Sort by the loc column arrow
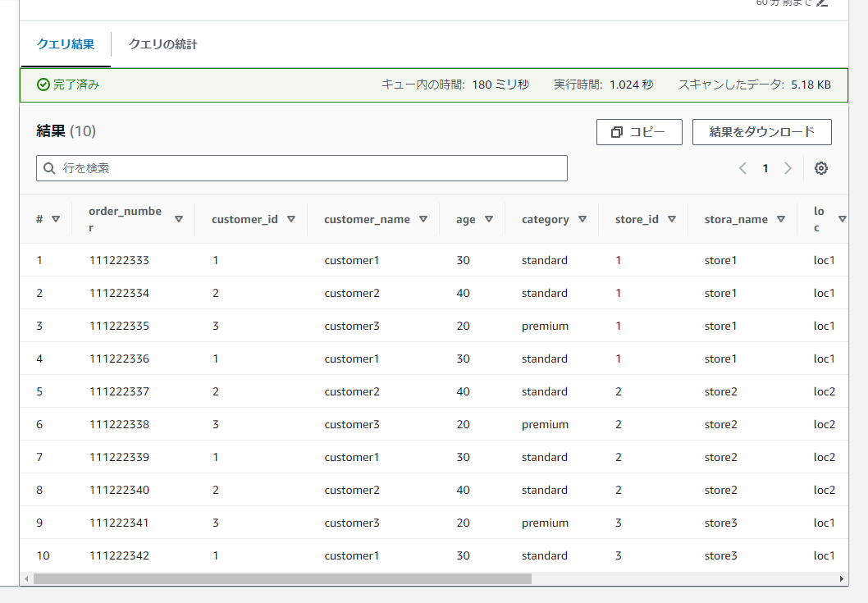Image resolution: width=868 pixels, height=603 pixels. point(842,219)
